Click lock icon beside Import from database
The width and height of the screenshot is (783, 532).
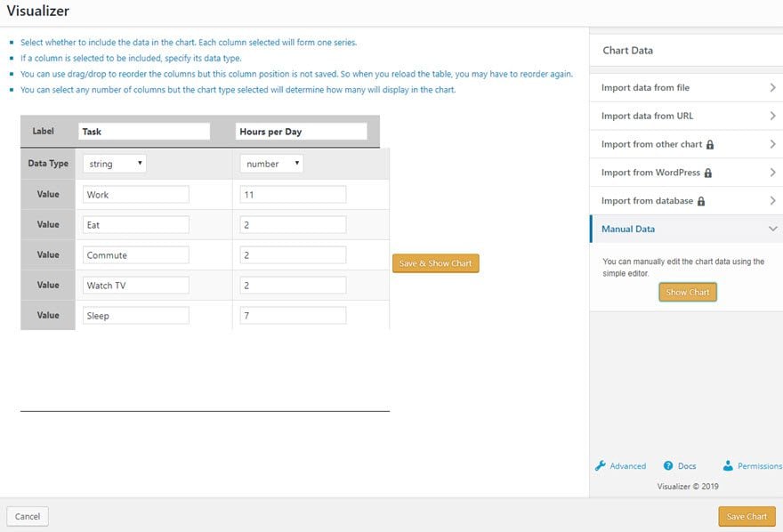701,202
